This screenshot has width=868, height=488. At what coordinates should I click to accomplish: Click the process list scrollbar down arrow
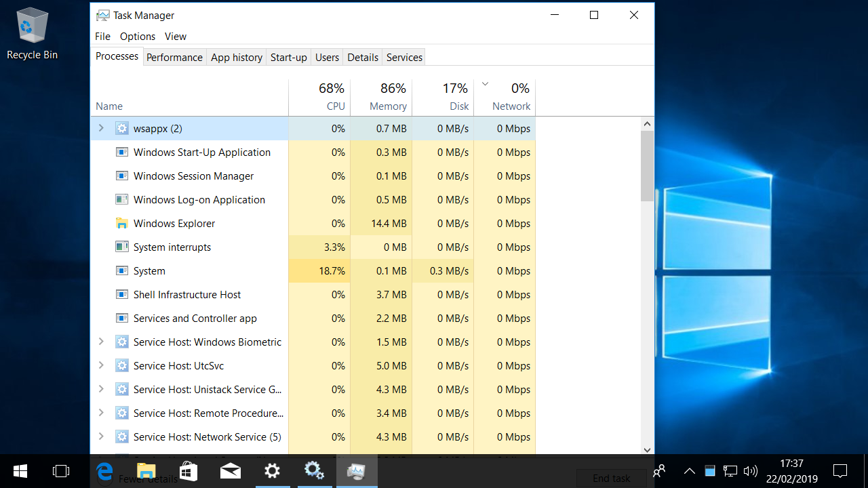647,449
